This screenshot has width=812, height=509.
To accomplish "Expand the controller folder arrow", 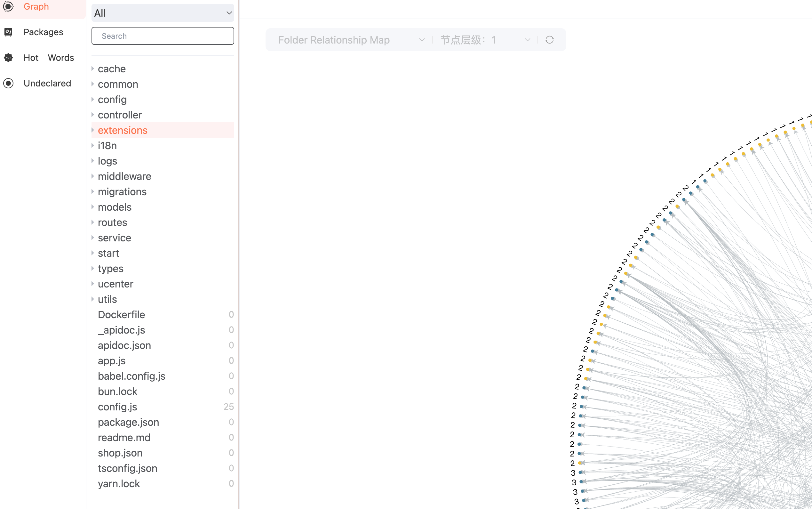I will point(93,115).
